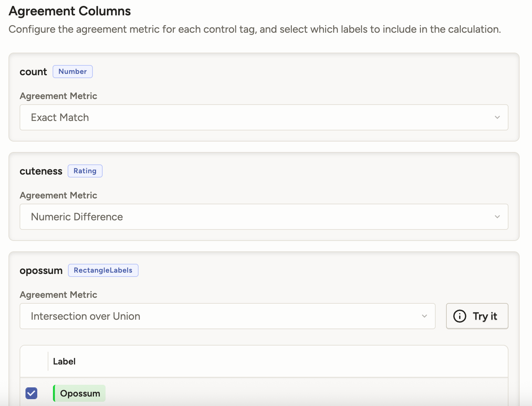Image resolution: width=532 pixels, height=406 pixels.
Task: Click the Number type badge
Action: 73,72
